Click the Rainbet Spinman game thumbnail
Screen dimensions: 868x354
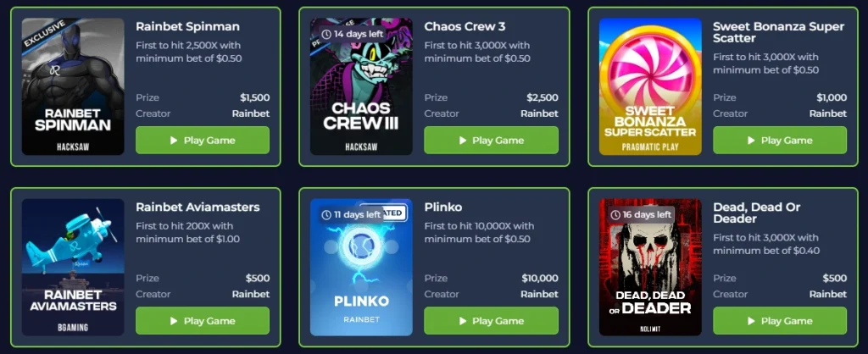pyautogui.click(x=73, y=86)
